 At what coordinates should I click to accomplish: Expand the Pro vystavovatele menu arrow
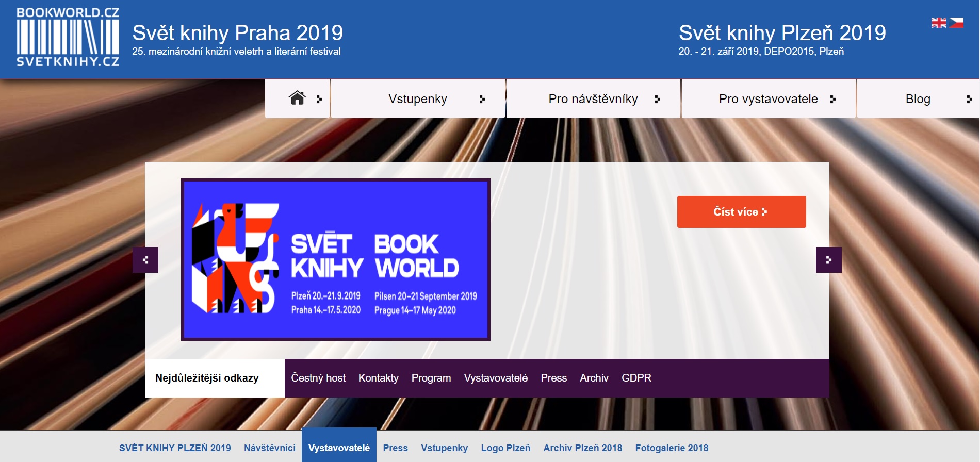833,99
